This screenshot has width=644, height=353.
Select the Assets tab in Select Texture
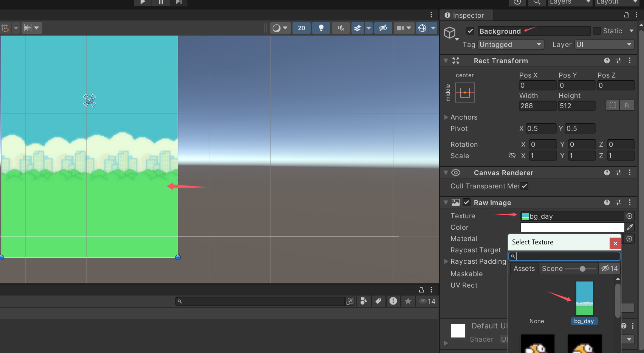(524, 269)
